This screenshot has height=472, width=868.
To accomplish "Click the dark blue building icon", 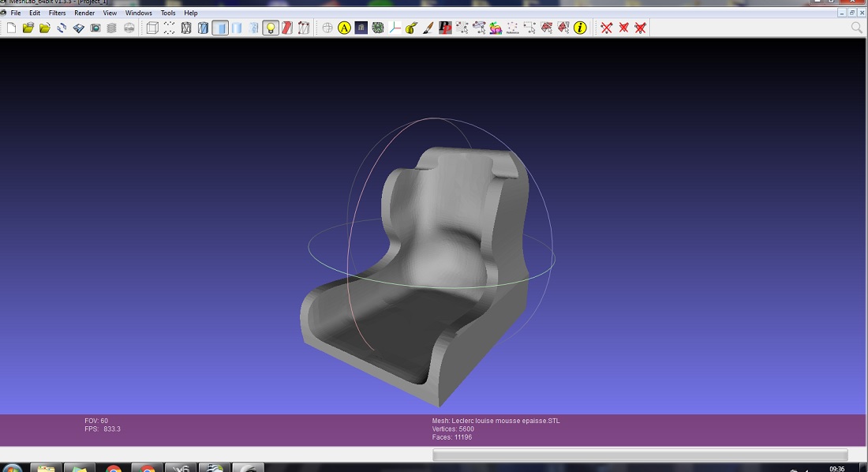I will (x=361, y=28).
